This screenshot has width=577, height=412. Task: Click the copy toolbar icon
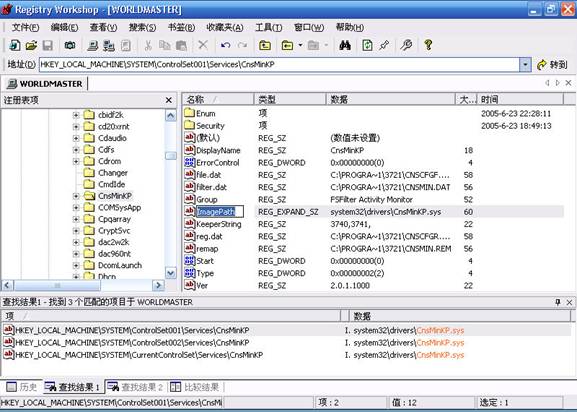click(164, 45)
